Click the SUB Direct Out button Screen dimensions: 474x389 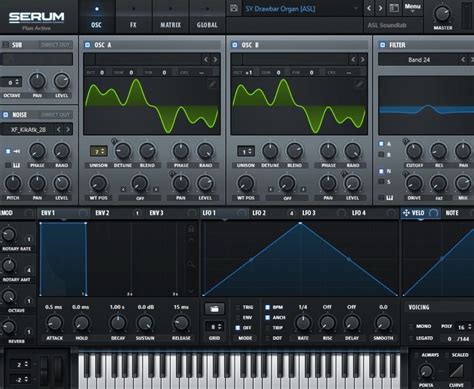point(55,45)
